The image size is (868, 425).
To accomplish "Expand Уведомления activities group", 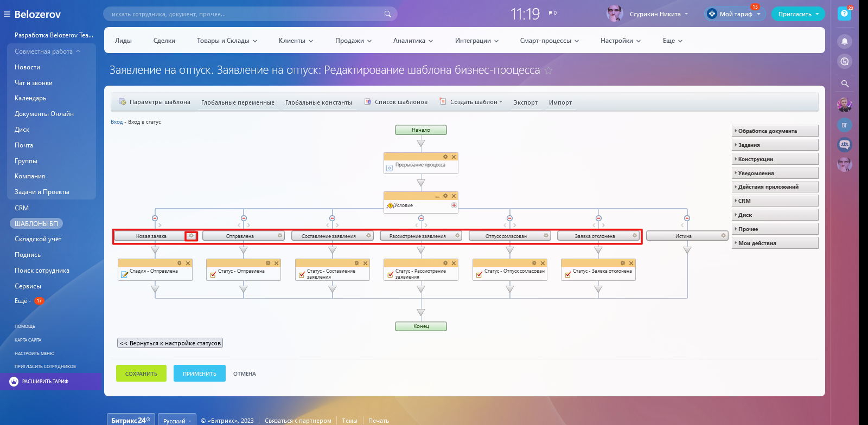I will tap(775, 173).
